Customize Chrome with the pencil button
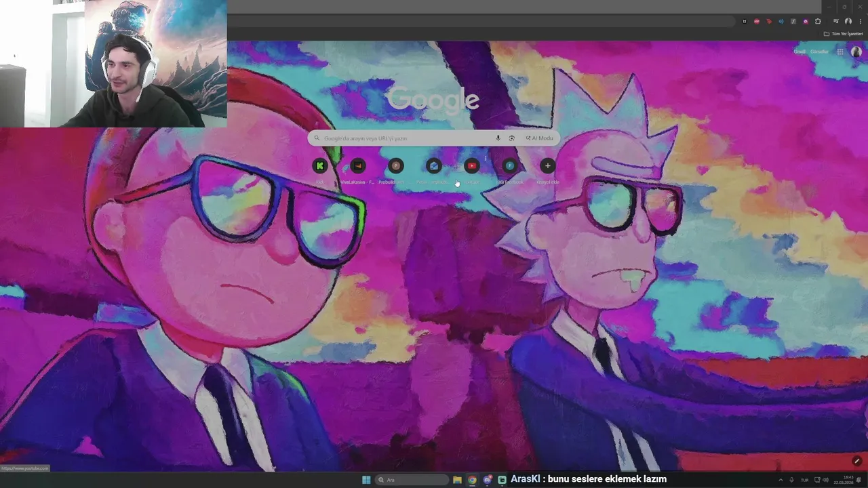868x488 pixels. 856,461
